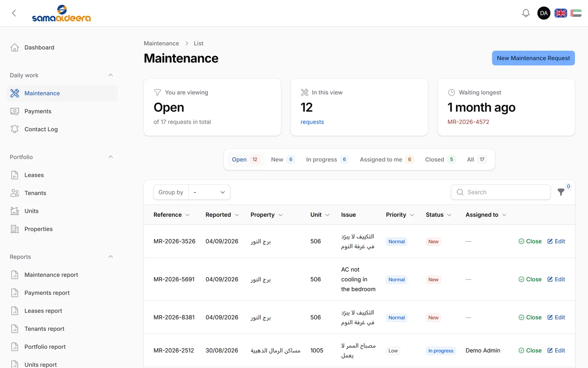Screen dimensions: 588x368
Task: Sort by the Status column
Action: [x=439, y=215]
